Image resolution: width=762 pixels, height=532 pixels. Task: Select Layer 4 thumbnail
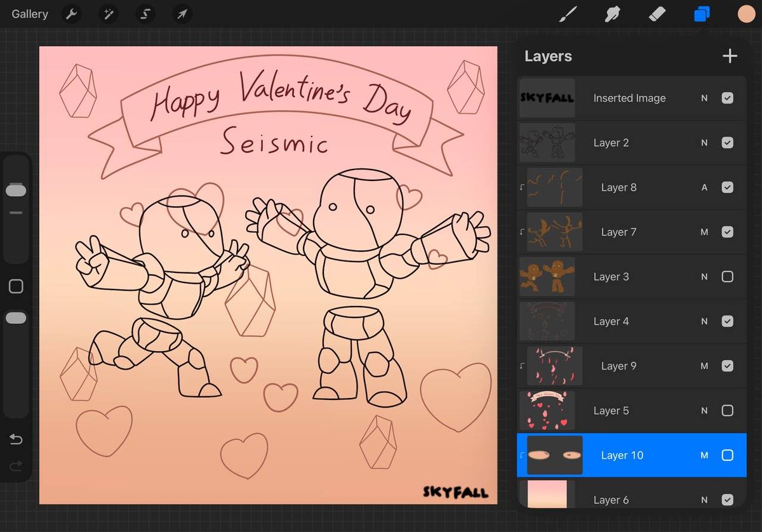(x=547, y=321)
